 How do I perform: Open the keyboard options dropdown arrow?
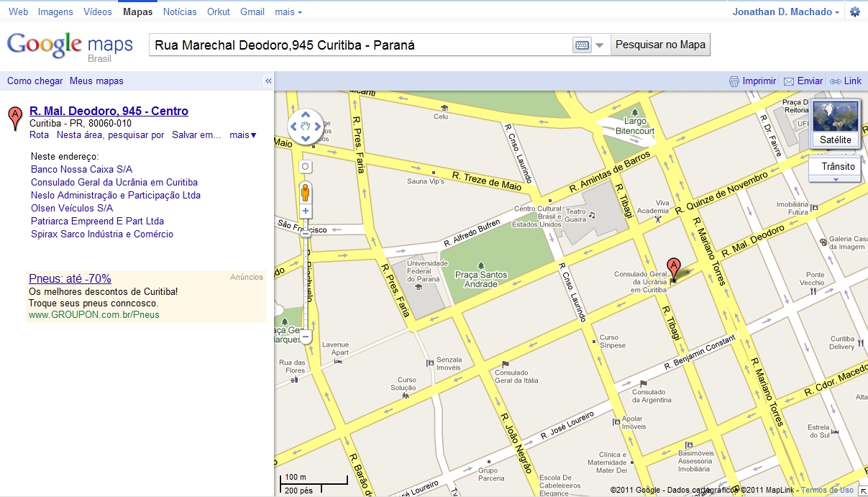(x=600, y=45)
